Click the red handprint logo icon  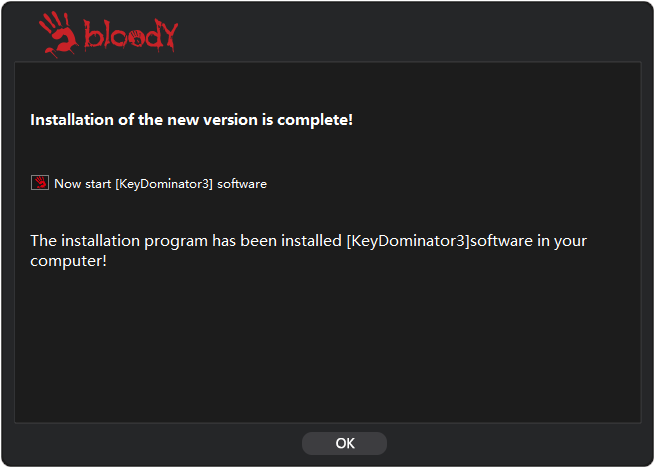pos(59,34)
